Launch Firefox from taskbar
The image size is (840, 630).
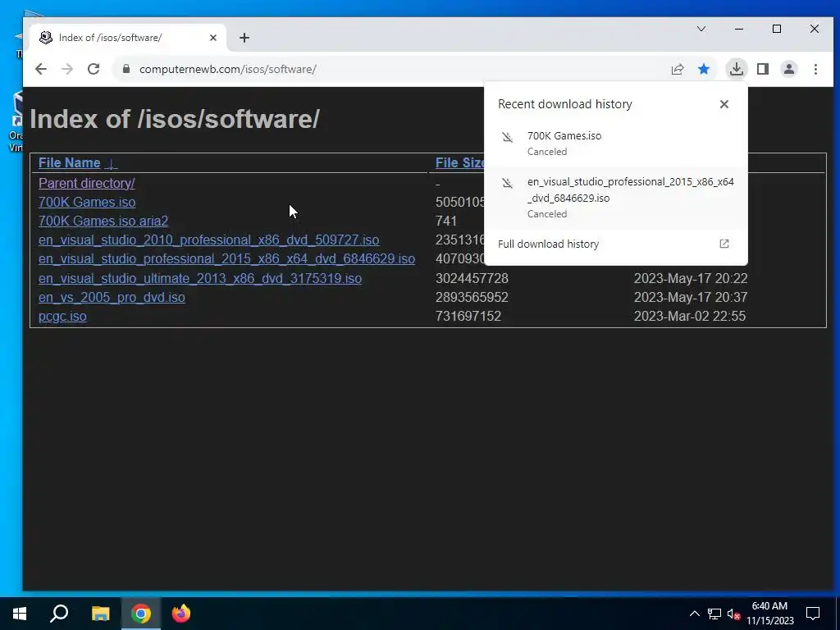[x=181, y=614]
